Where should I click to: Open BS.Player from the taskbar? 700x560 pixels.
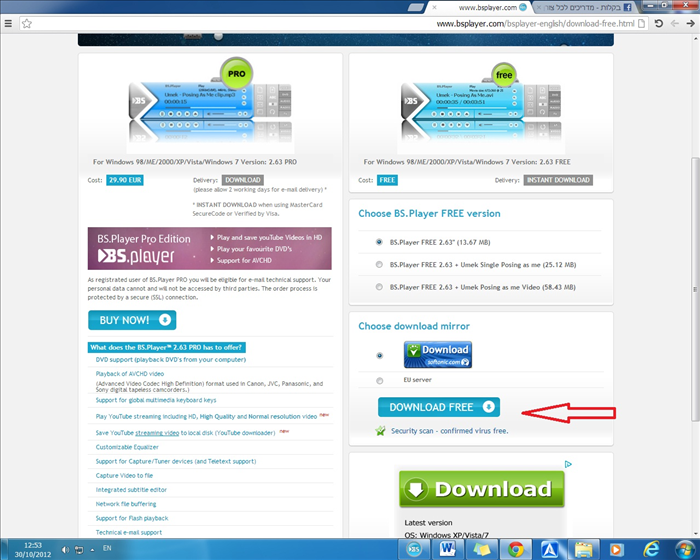414,549
